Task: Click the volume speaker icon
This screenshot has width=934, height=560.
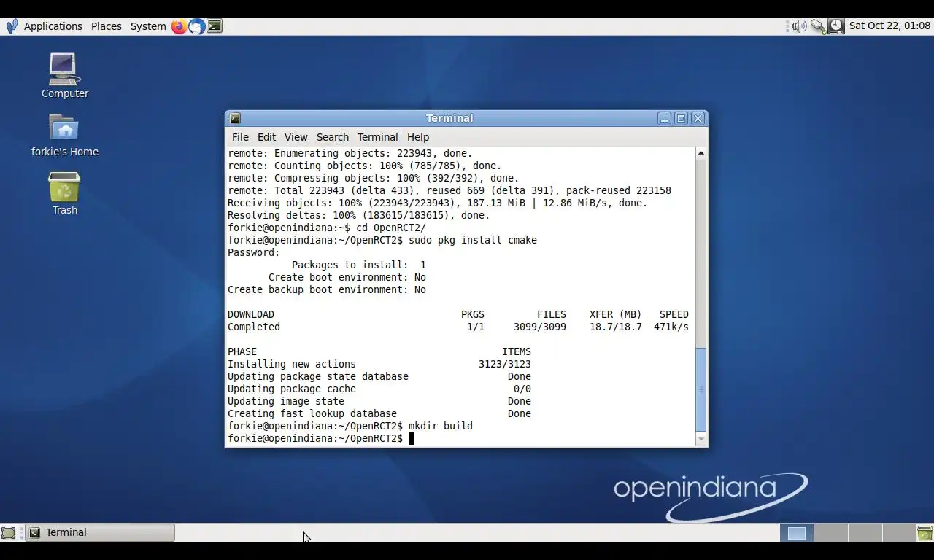Action: click(x=799, y=26)
